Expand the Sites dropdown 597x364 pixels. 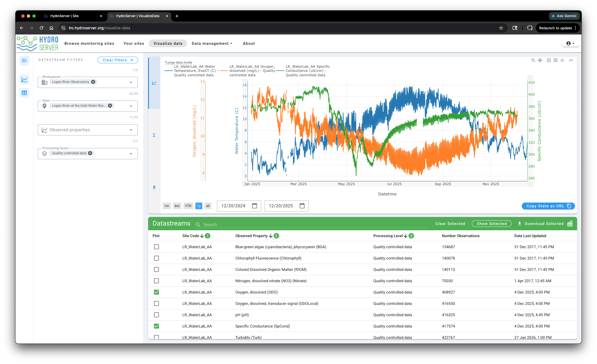pyautogui.click(x=131, y=106)
